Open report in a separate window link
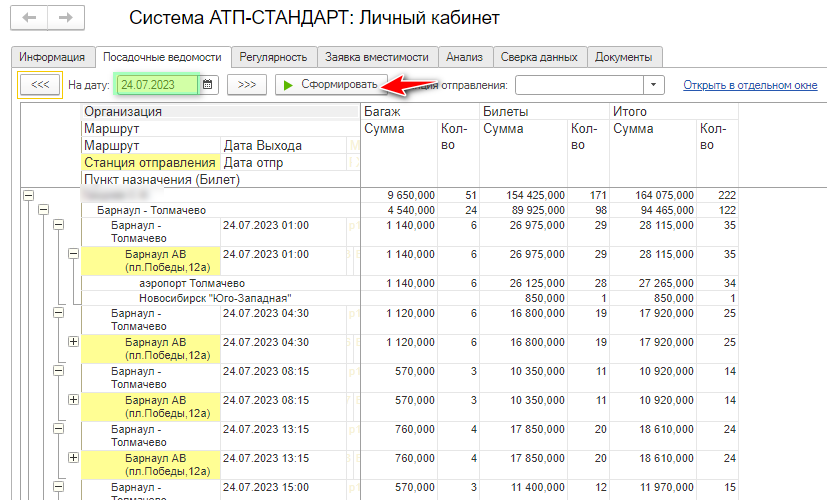 pyautogui.click(x=750, y=86)
